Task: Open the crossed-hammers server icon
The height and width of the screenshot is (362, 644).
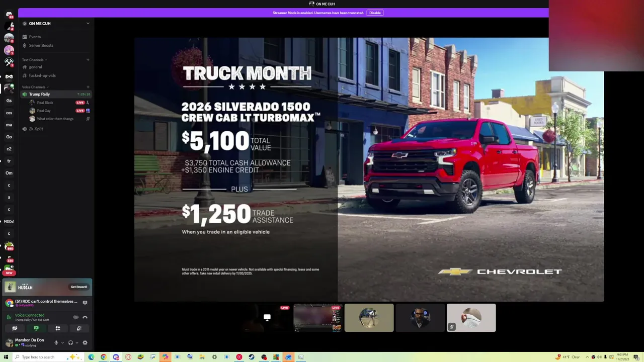Action: coord(9,62)
